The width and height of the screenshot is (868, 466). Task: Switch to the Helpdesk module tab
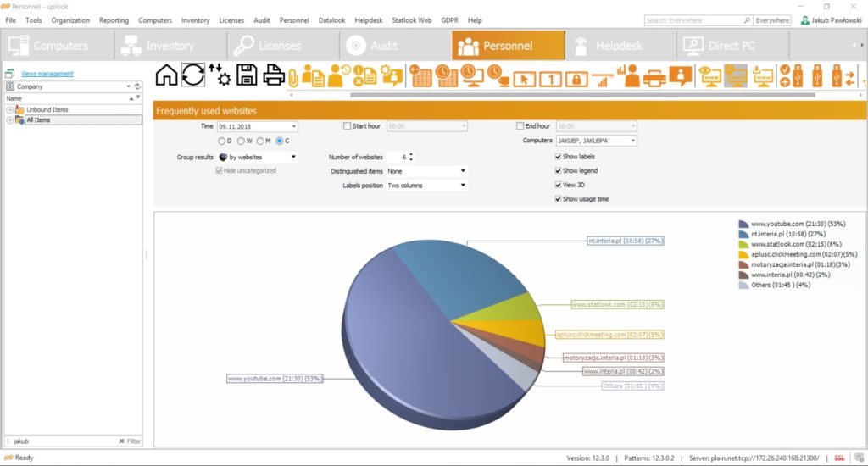pyautogui.click(x=620, y=46)
